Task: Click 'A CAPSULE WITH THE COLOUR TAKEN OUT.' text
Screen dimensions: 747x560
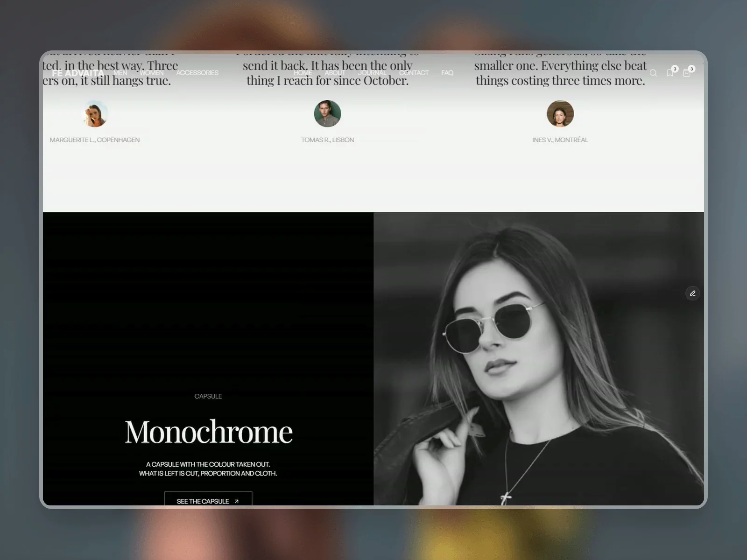Action: tap(208, 464)
